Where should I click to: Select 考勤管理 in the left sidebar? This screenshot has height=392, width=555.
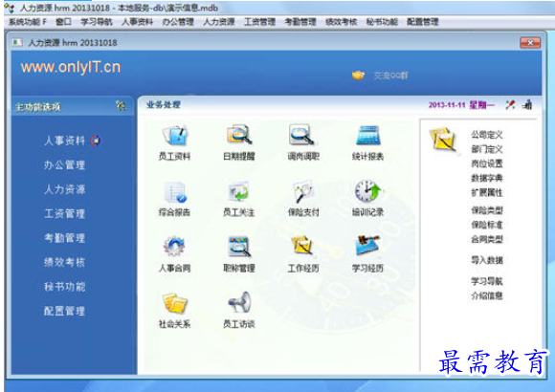click(64, 238)
